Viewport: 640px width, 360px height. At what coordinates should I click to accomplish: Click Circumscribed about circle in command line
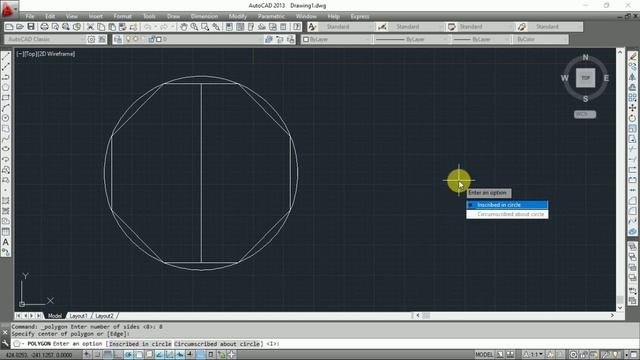(x=217, y=344)
